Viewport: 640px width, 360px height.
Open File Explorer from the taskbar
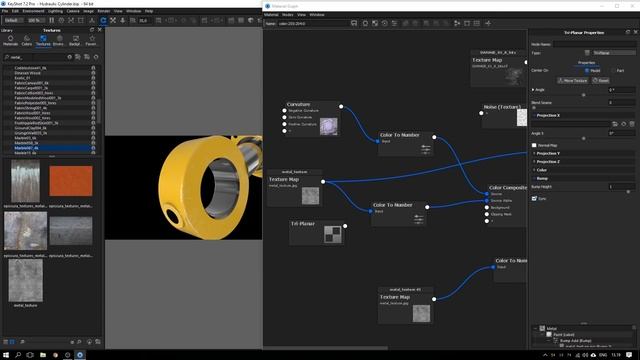tap(43, 355)
